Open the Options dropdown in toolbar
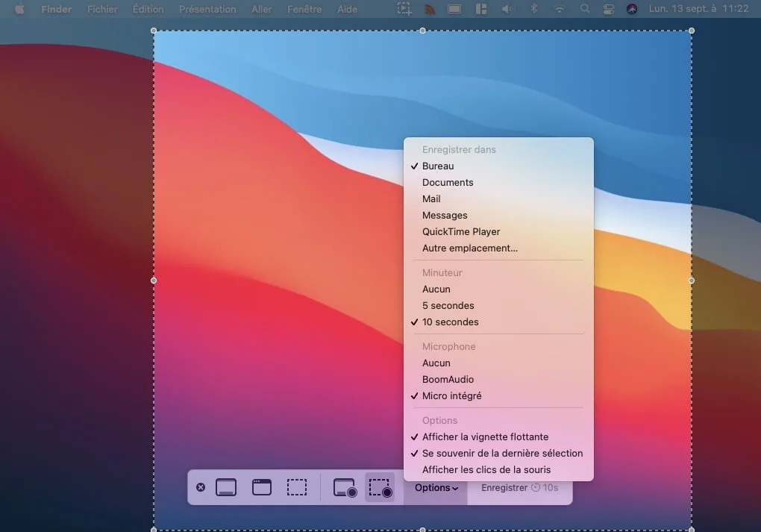 tap(436, 488)
